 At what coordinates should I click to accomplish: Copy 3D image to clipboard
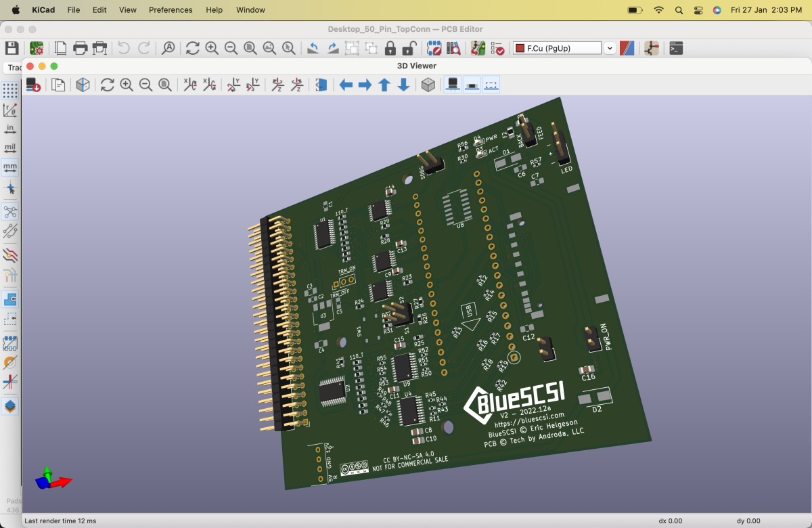59,85
